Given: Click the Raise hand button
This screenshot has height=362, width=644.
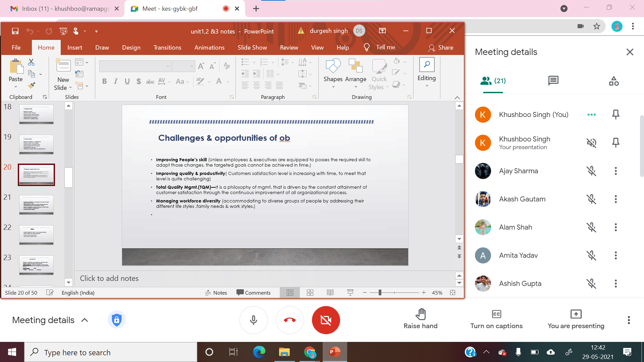Looking at the screenshot, I should click(x=420, y=320).
